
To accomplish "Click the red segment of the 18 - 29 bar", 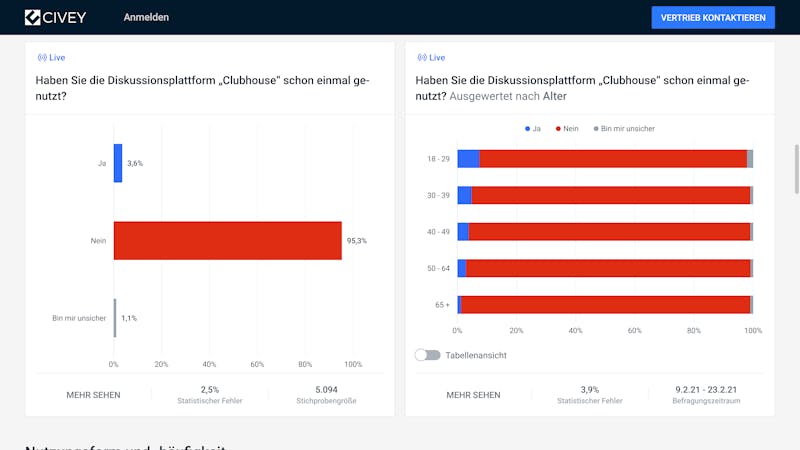I will [x=613, y=159].
